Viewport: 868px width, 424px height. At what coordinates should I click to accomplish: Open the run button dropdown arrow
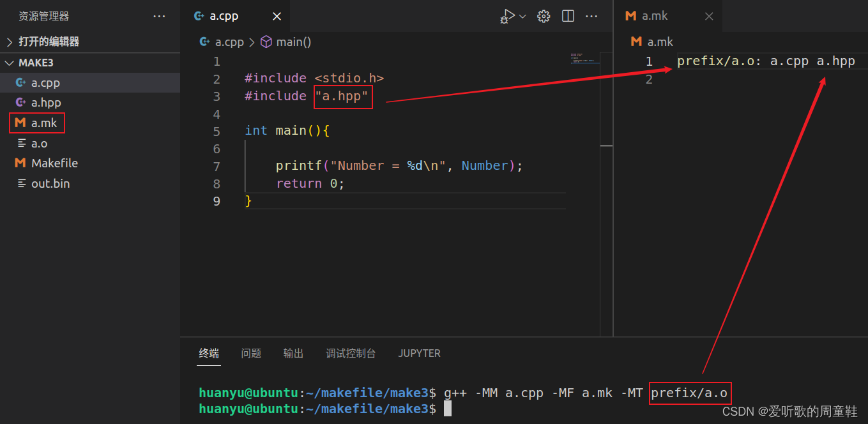pyautogui.click(x=522, y=17)
